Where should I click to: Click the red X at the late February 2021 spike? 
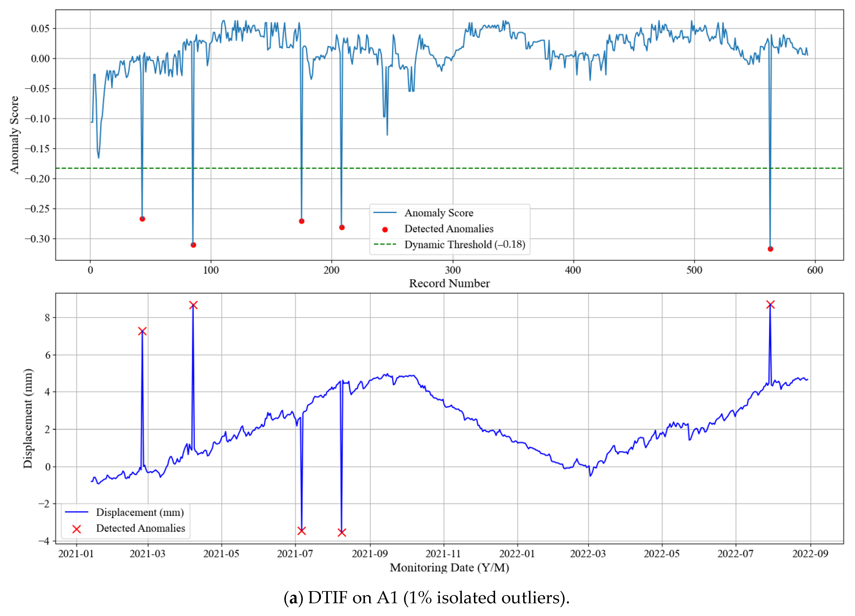142,331
